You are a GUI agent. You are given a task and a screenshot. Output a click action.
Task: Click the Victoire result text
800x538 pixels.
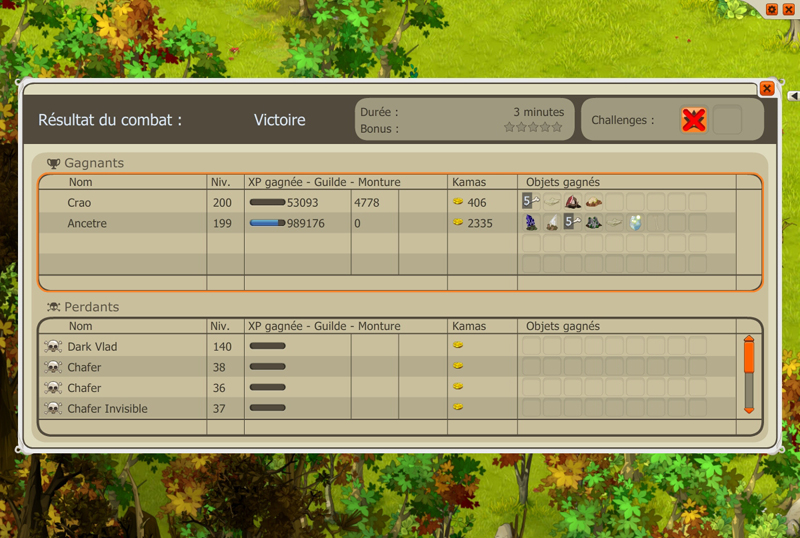[280, 120]
